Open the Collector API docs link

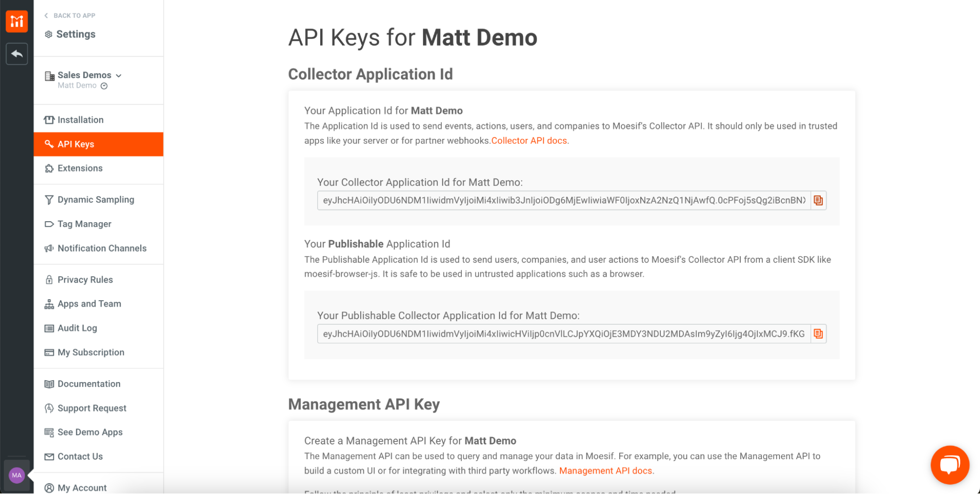coord(529,140)
